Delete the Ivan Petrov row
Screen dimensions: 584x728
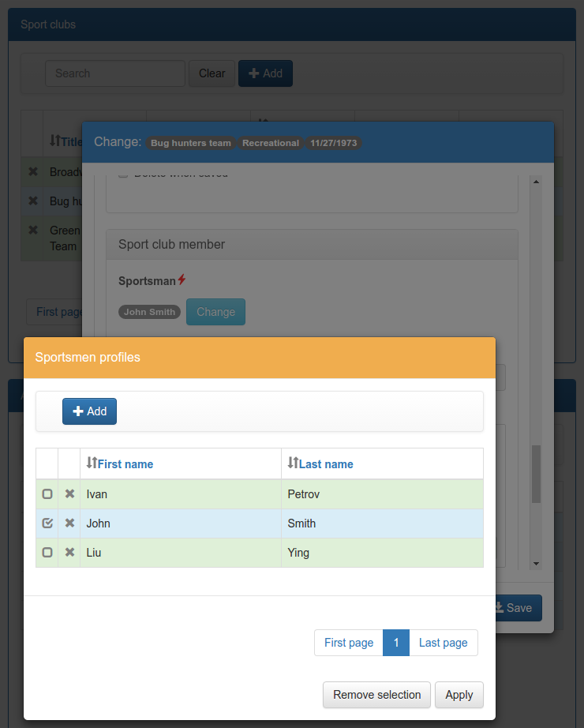coord(69,494)
